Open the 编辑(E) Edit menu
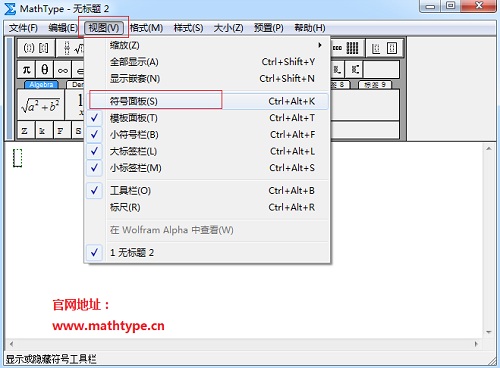 tap(63, 28)
